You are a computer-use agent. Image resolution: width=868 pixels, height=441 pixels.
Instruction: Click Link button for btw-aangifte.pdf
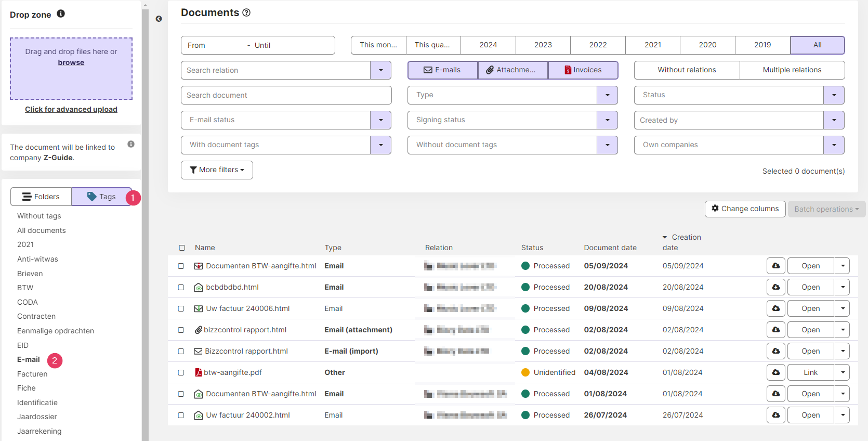pos(810,372)
